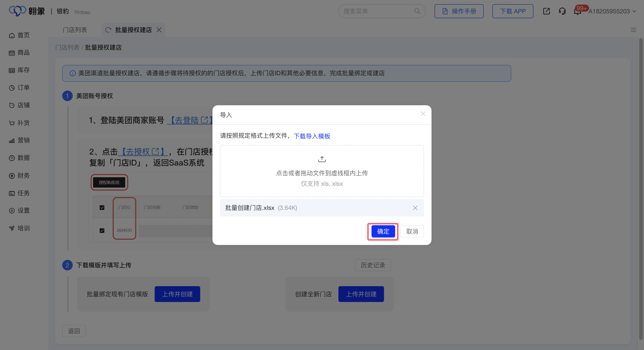Expand the A18205955203 account dropdown
This screenshot has width=644, height=350.
coord(635,11)
